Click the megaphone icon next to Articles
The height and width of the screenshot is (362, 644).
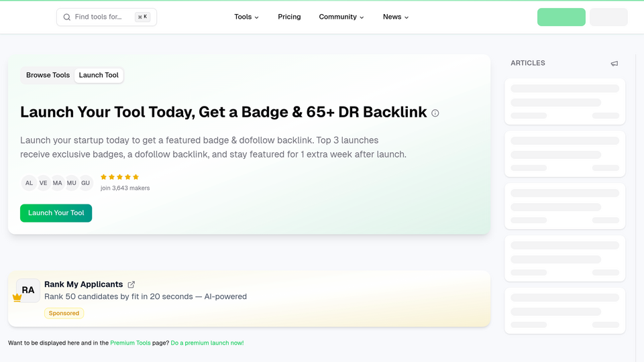[x=614, y=64]
